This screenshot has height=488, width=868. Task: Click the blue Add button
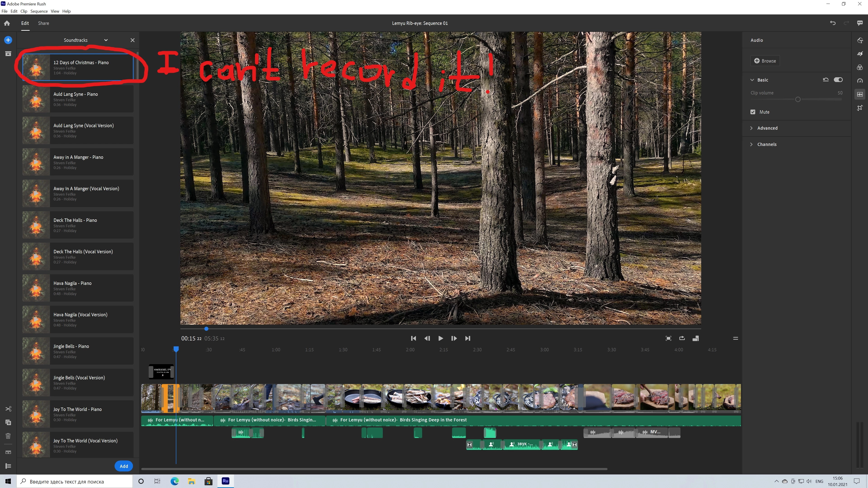click(124, 466)
